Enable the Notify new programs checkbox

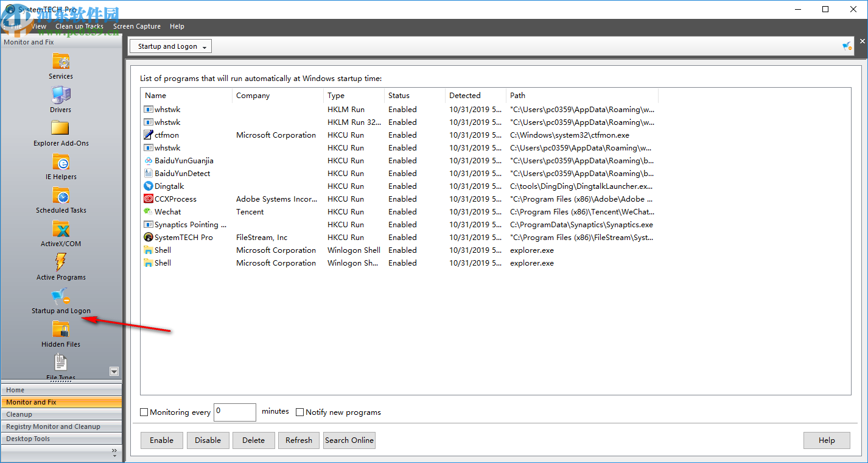(299, 412)
